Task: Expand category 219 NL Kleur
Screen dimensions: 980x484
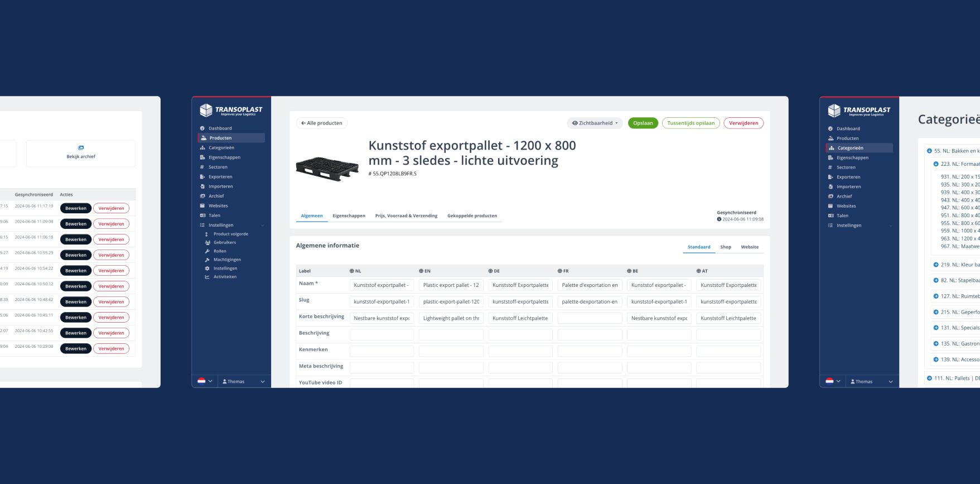Action: pos(936,265)
